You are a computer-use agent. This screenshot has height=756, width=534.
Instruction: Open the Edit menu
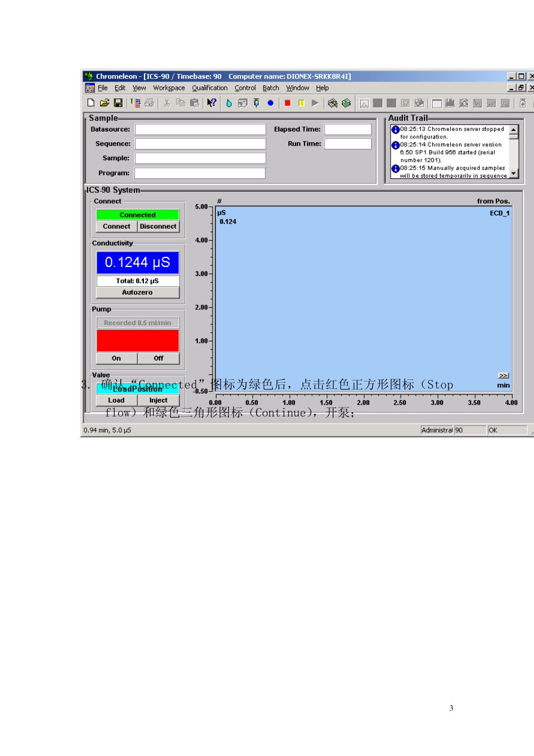120,88
